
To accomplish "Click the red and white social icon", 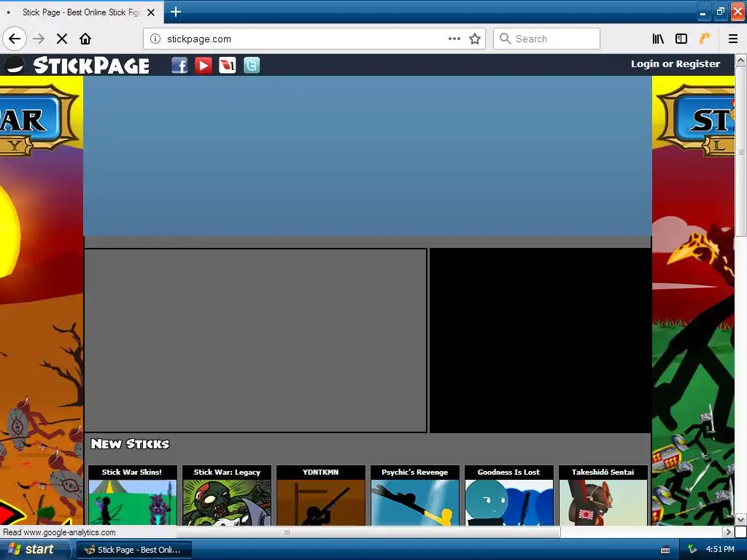I will tap(228, 65).
